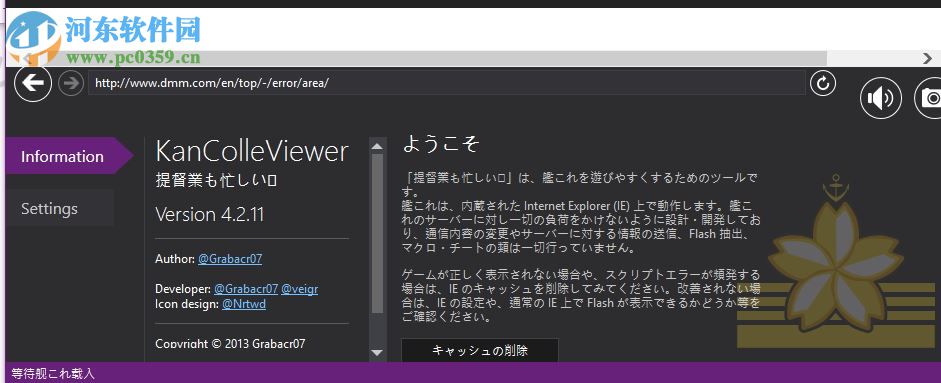This screenshot has height=383, width=941.
Task: Click the URL address field
Action: pos(447,83)
